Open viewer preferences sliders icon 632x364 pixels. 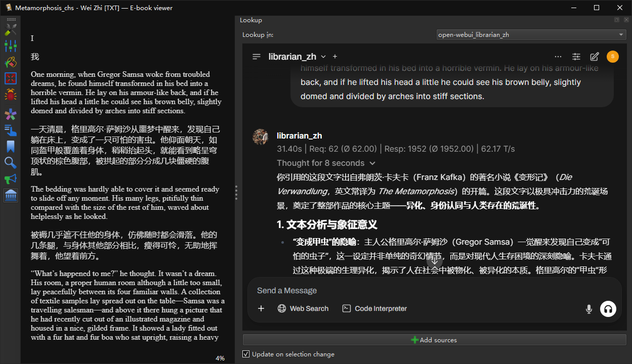pos(11,46)
